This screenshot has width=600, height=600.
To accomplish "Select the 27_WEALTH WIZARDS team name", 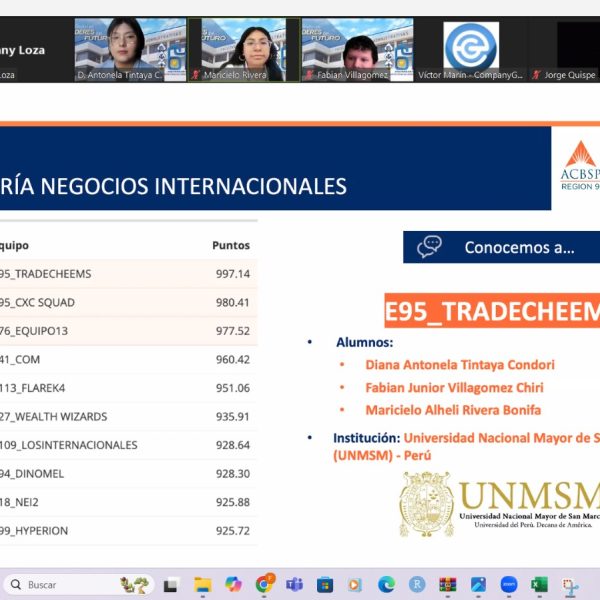I will click(x=54, y=416).
